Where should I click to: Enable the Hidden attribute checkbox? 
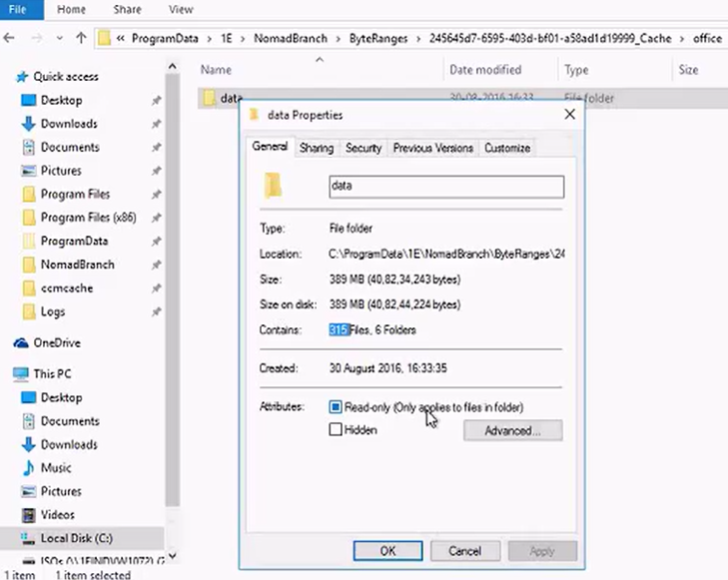(336, 429)
